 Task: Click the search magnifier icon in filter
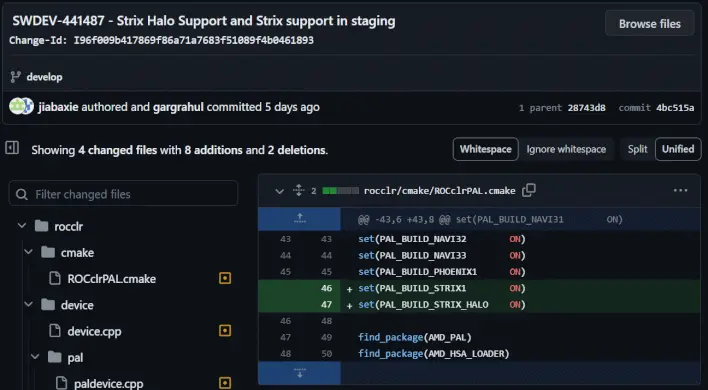point(21,195)
